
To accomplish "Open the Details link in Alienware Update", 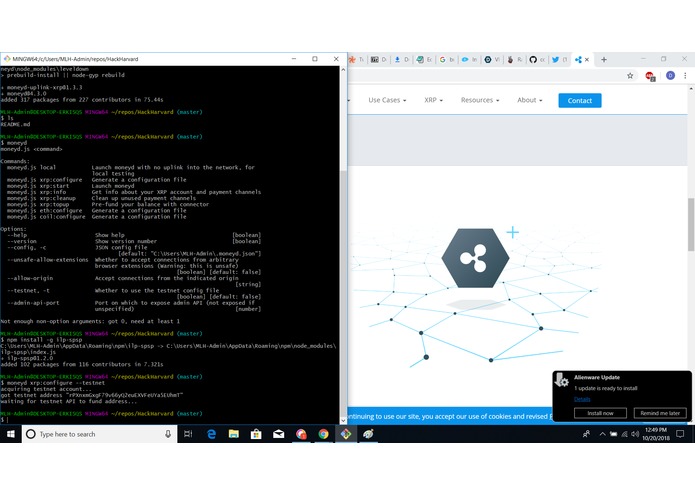I will tap(582, 399).
